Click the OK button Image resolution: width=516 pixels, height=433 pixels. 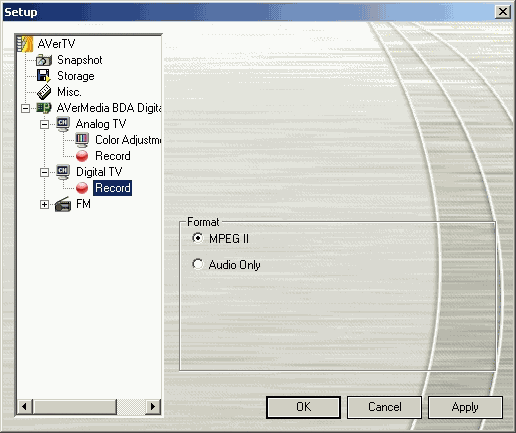pos(303,407)
